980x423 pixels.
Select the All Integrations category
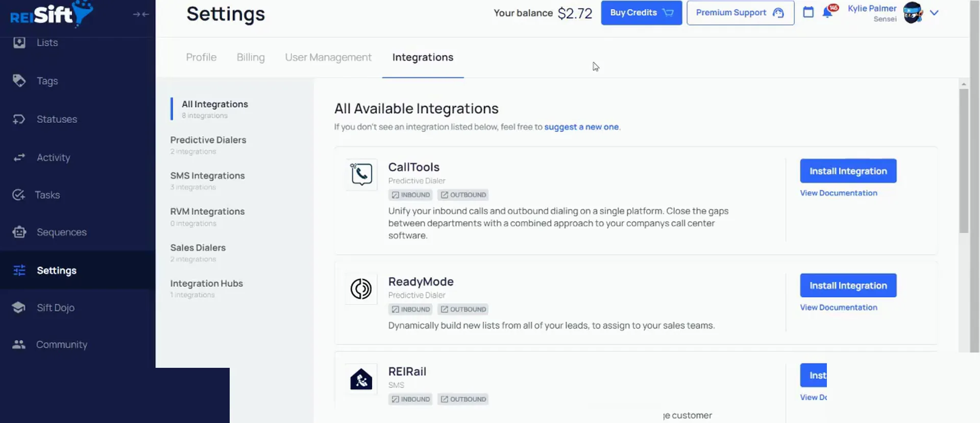point(215,109)
